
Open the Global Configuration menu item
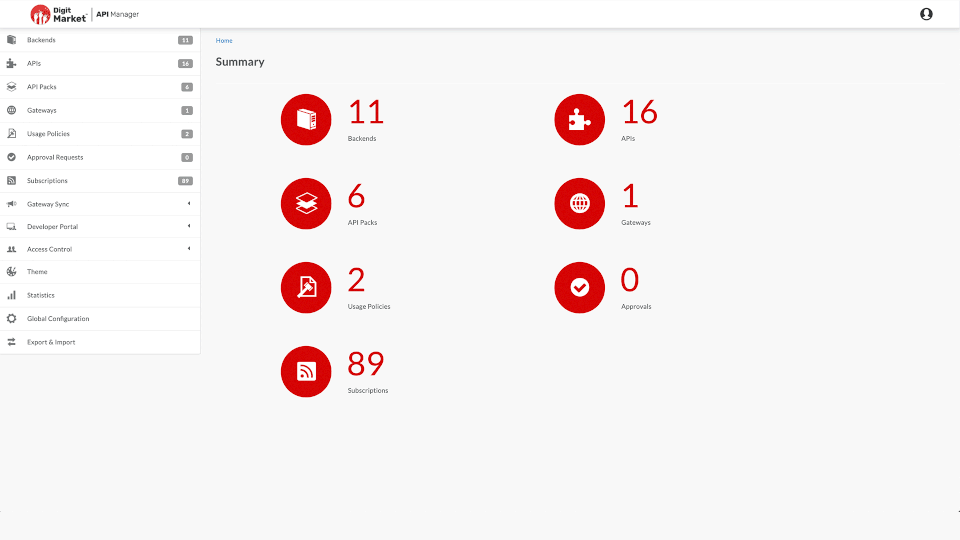pyautogui.click(x=100, y=318)
